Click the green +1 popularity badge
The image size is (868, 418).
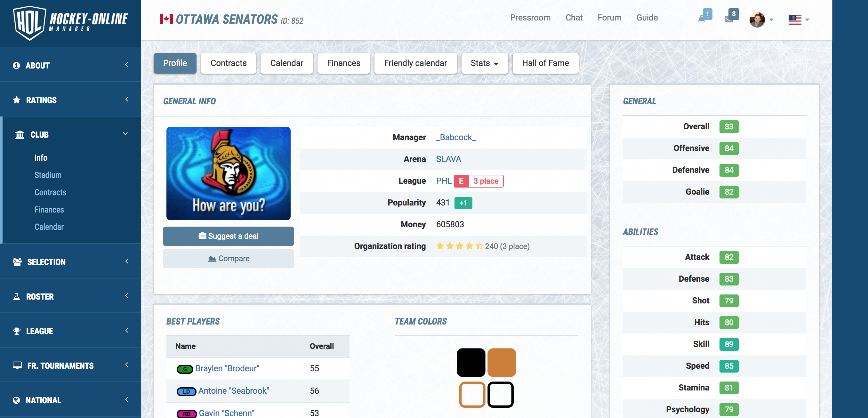[463, 203]
